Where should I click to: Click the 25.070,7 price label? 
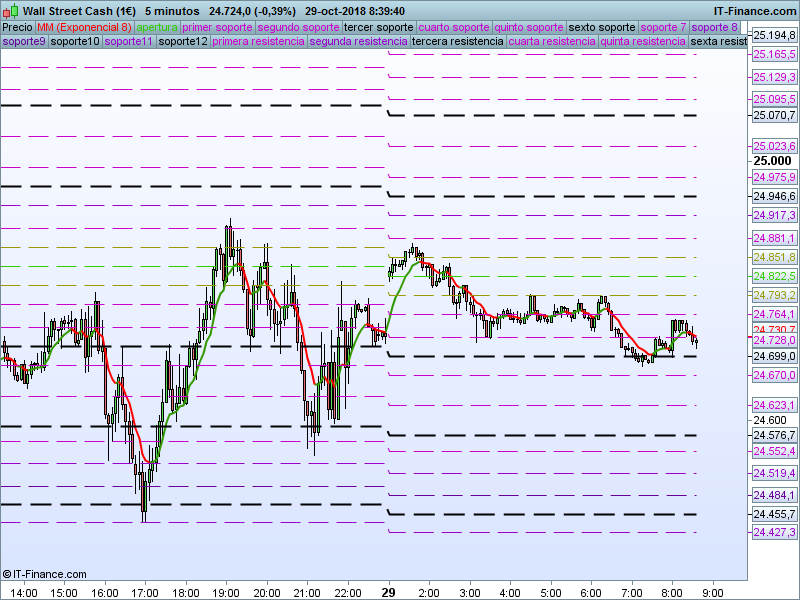coord(774,115)
